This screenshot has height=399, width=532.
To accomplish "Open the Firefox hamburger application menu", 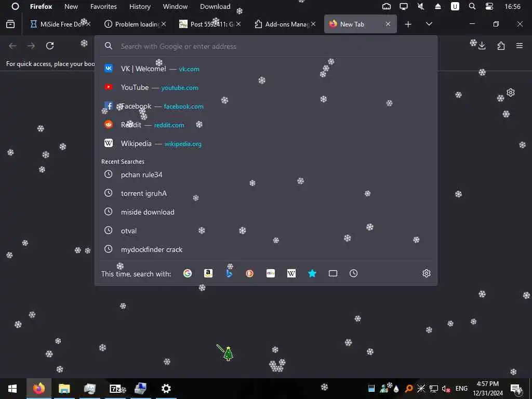I will pos(520,46).
